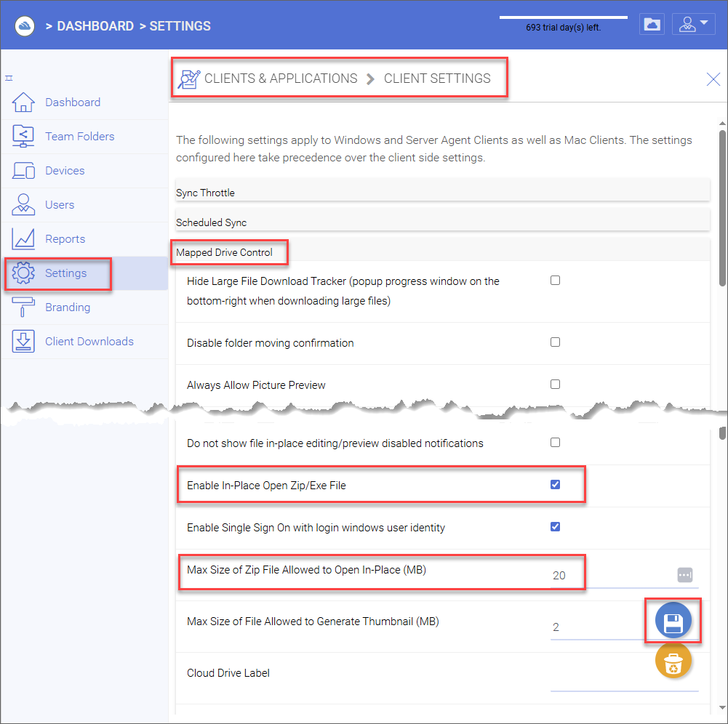This screenshot has height=724, width=728.
Task: Click the Client Downloads download icon
Action: coord(23,341)
